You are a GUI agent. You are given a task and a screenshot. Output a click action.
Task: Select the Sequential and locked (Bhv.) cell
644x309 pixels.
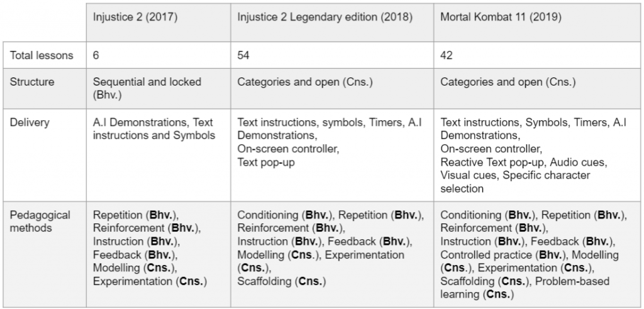pyautogui.click(x=147, y=87)
